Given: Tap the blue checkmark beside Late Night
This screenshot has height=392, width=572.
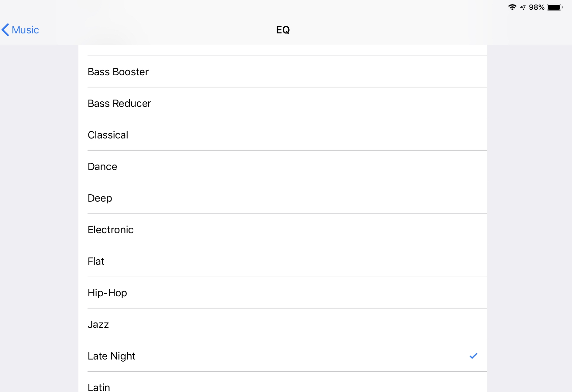Looking at the screenshot, I should pyautogui.click(x=473, y=356).
